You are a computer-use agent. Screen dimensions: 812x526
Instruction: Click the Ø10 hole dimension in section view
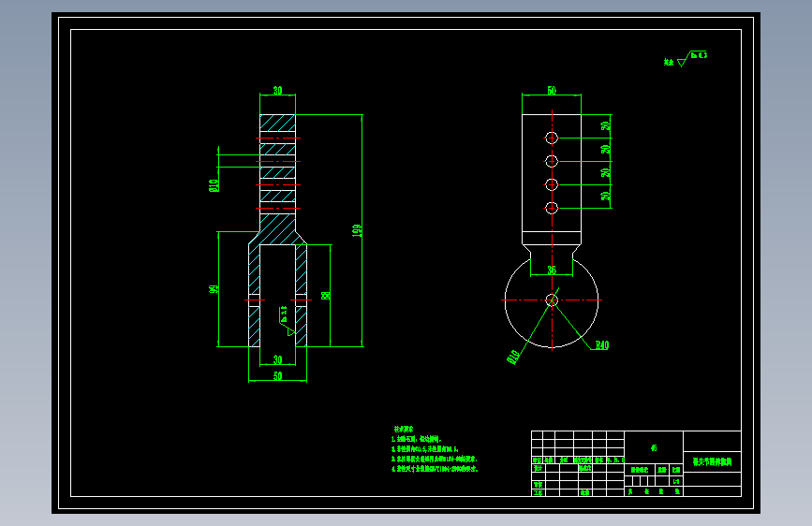click(x=214, y=185)
